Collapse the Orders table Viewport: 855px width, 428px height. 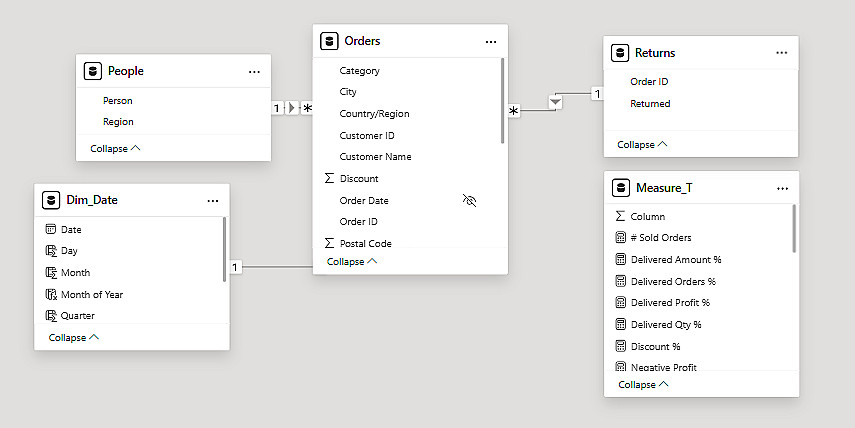pyautogui.click(x=352, y=261)
